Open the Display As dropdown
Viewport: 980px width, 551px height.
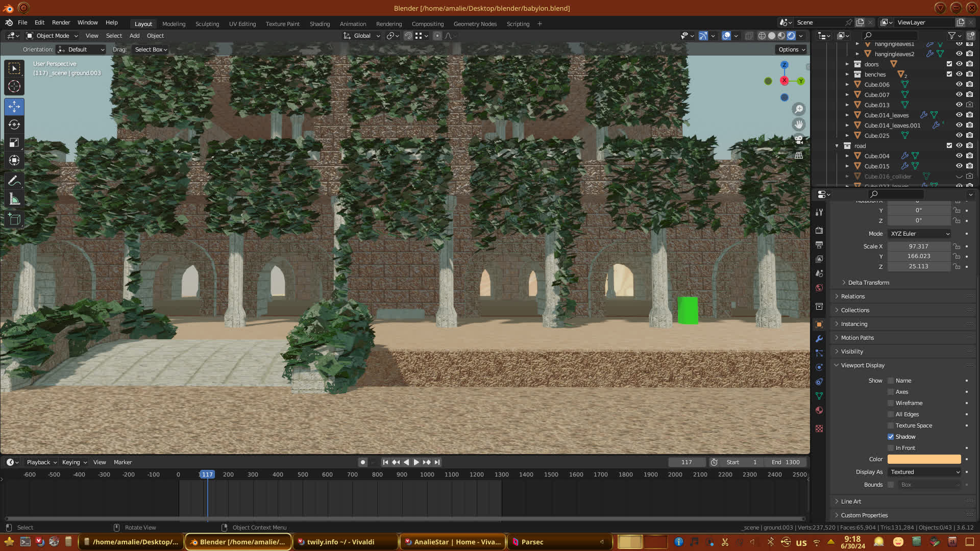pyautogui.click(x=924, y=472)
